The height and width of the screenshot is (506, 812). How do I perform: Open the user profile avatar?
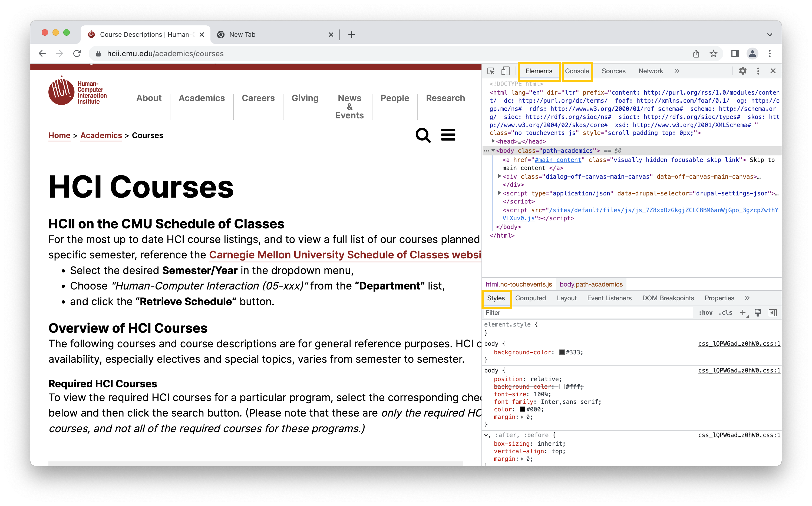[752, 54]
